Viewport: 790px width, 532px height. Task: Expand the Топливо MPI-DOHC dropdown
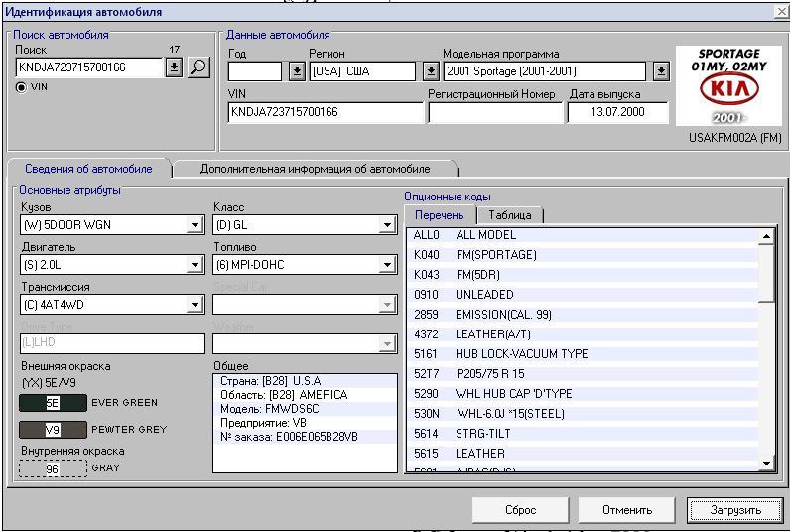click(387, 265)
